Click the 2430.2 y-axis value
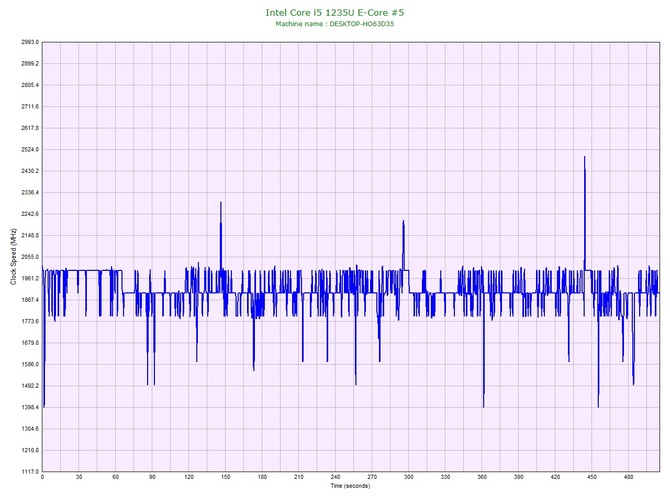The image size is (670, 503). point(30,171)
